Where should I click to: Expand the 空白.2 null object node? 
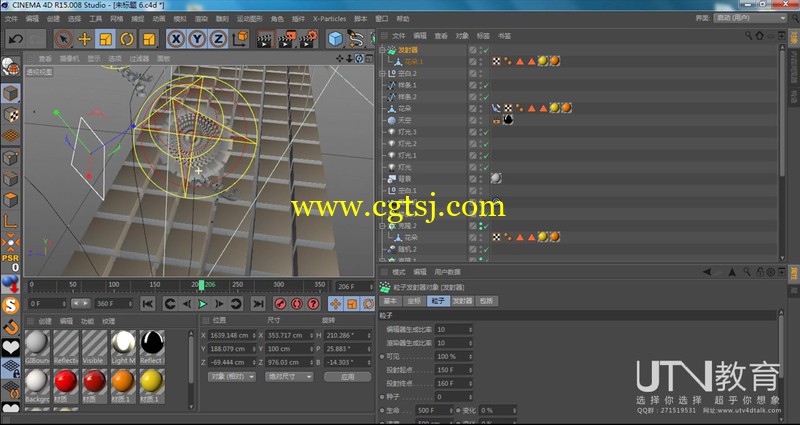click(x=382, y=73)
